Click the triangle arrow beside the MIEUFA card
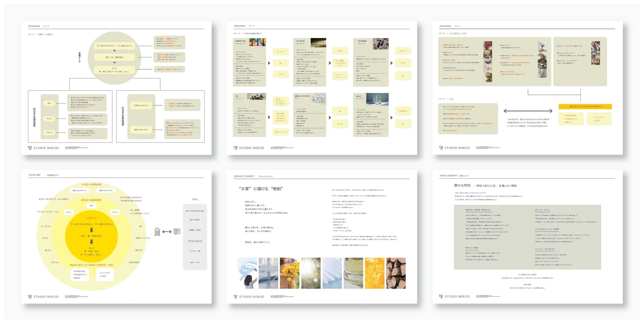 coord(330,118)
